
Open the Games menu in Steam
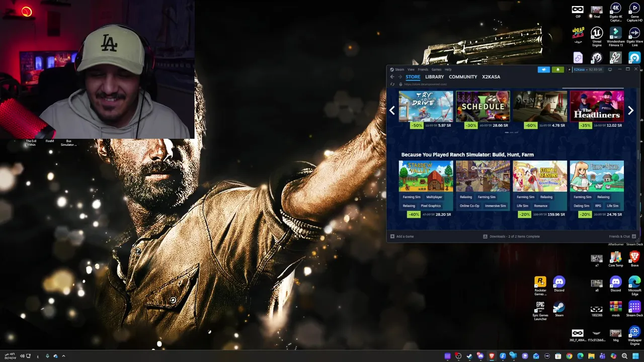click(436, 69)
